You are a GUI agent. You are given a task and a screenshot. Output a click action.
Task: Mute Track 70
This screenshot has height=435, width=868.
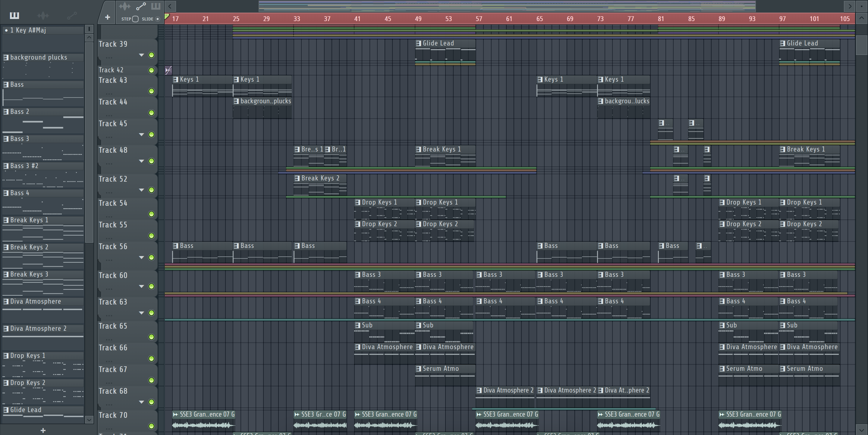151,426
